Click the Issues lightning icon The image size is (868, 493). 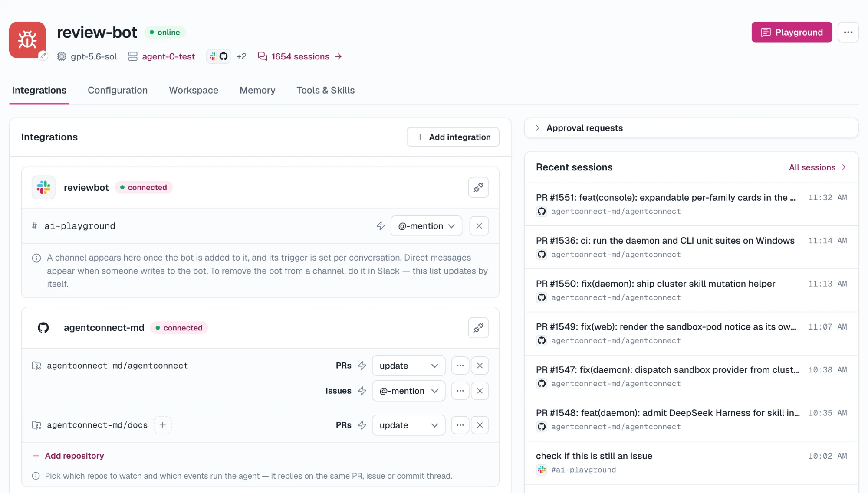click(362, 391)
